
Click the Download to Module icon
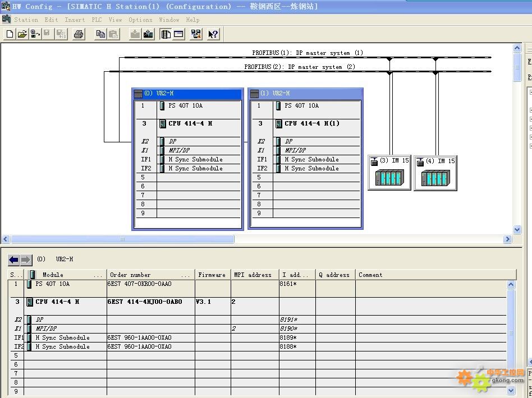(x=135, y=34)
